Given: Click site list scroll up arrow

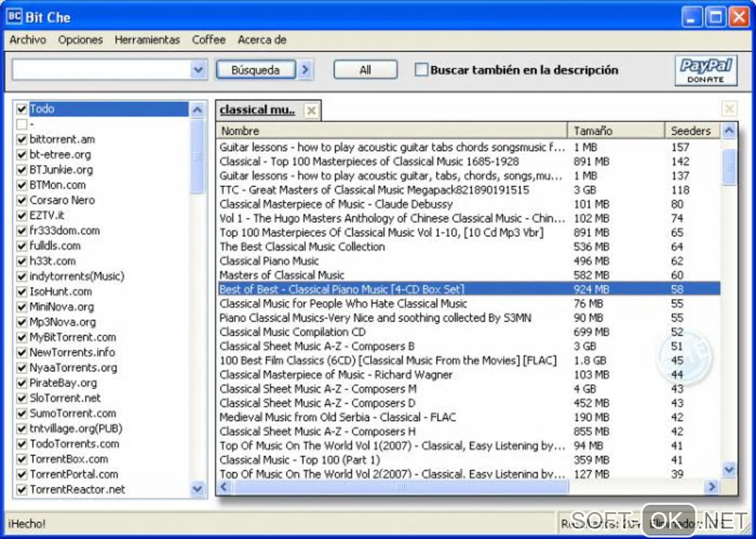Looking at the screenshot, I should pyautogui.click(x=197, y=110).
